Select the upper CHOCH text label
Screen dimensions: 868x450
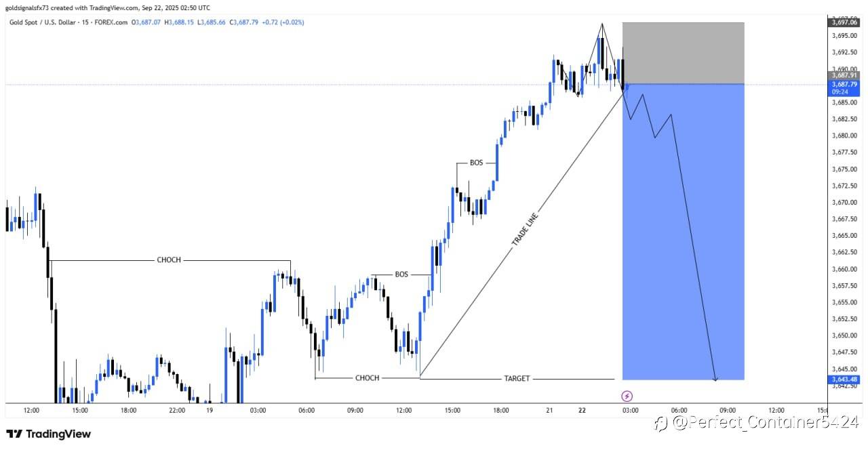[x=169, y=260]
